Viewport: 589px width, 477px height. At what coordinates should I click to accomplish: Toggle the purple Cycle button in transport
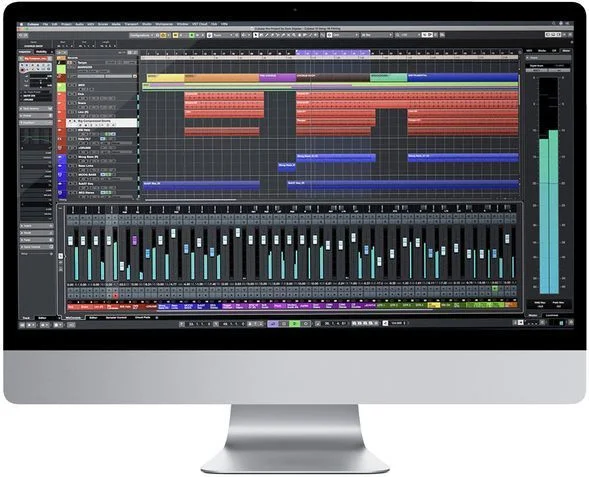(273, 323)
